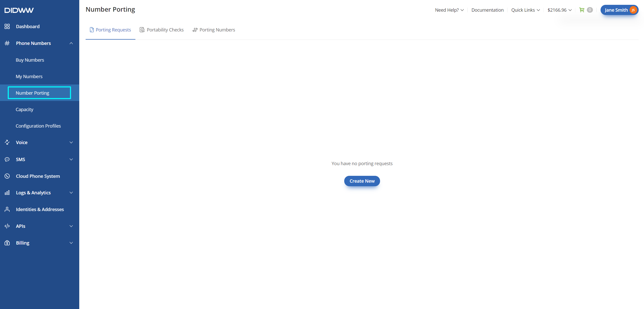Viewport: 644px width, 309px height.
Task: Click the Phone Numbers menu label
Action: click(33, 43)
